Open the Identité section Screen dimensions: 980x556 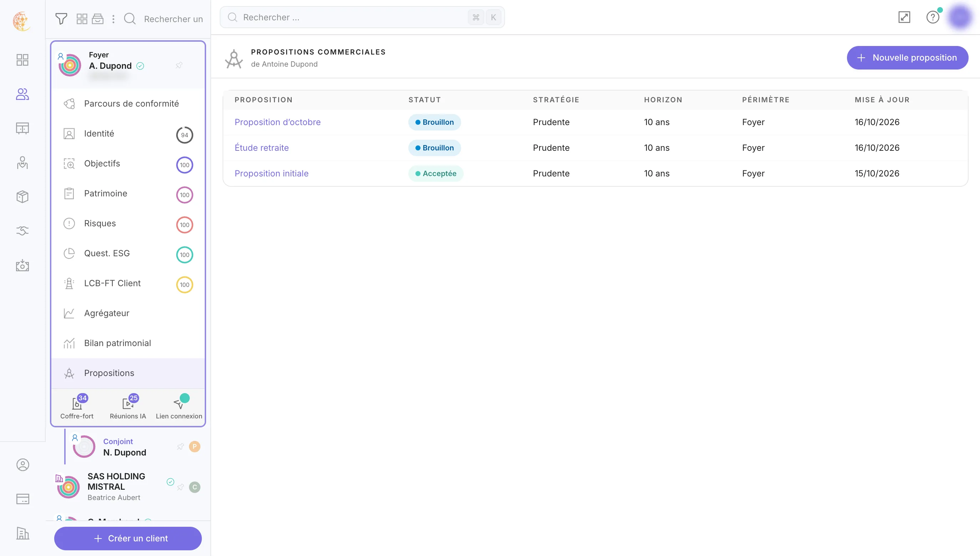(x=128, y=134)
